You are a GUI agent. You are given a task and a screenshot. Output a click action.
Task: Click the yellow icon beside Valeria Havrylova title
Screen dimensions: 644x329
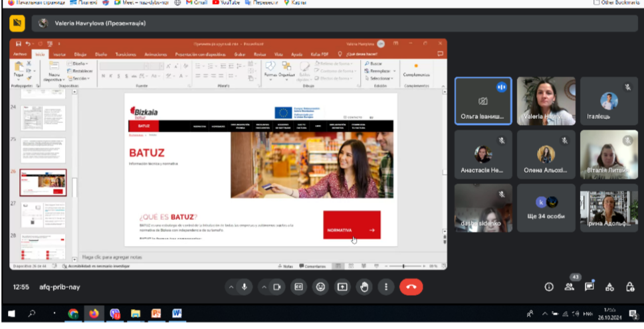pyautogui.click(x=17, y=23)
